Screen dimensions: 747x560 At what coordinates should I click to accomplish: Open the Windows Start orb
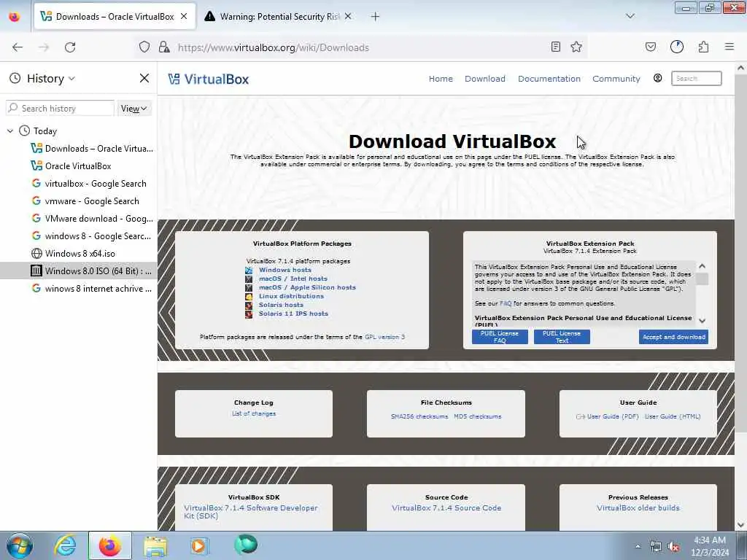point(20,545)
